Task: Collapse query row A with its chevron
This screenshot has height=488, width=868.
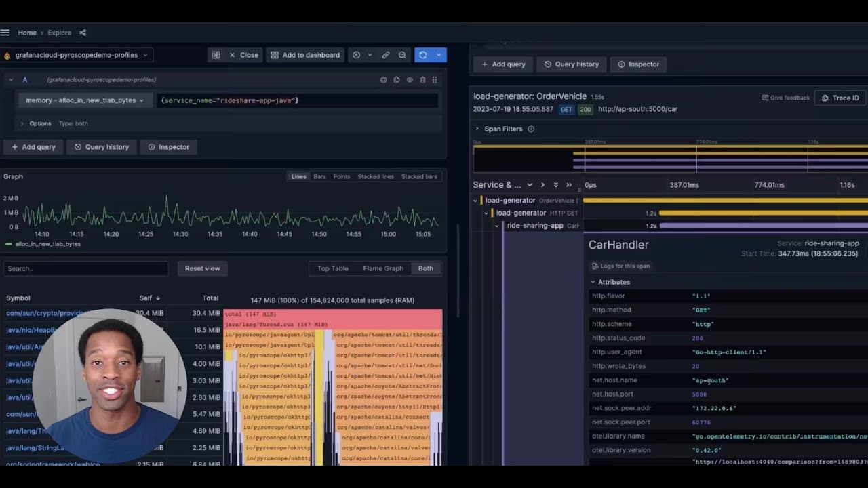Action: tap(11, 80)
